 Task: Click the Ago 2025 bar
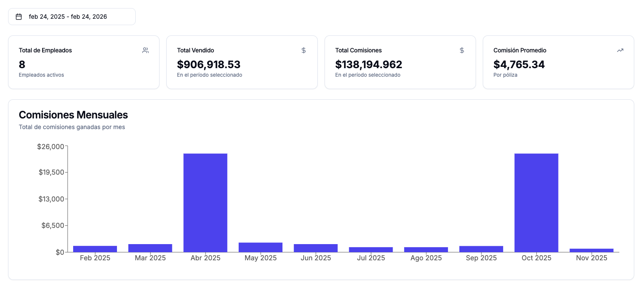426,249
